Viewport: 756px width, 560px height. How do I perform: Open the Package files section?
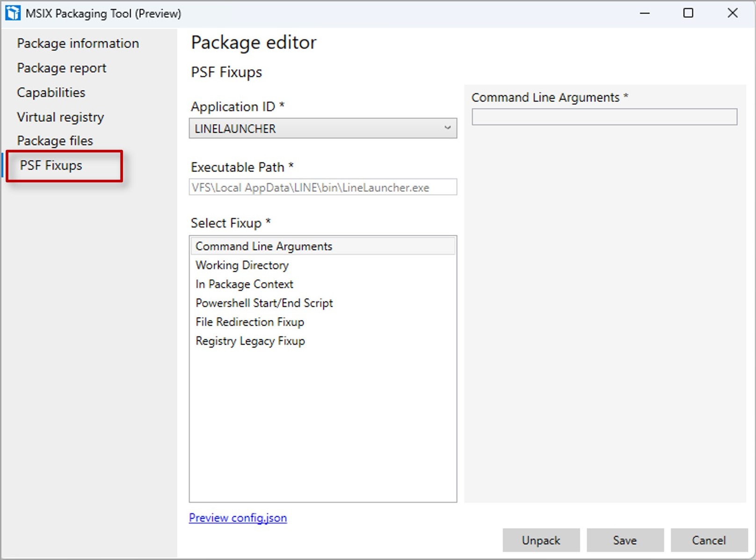pos(55,140)
